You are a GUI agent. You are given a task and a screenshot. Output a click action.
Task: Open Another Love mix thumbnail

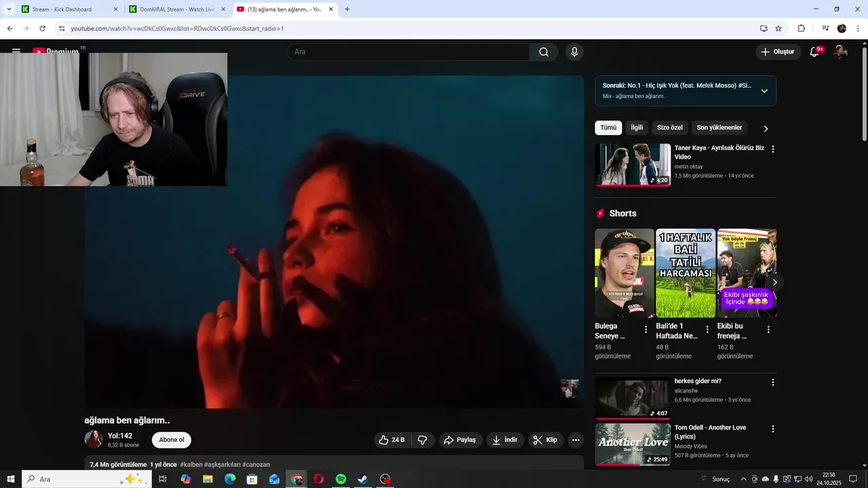pyautogui.click(x=633, y=444)
